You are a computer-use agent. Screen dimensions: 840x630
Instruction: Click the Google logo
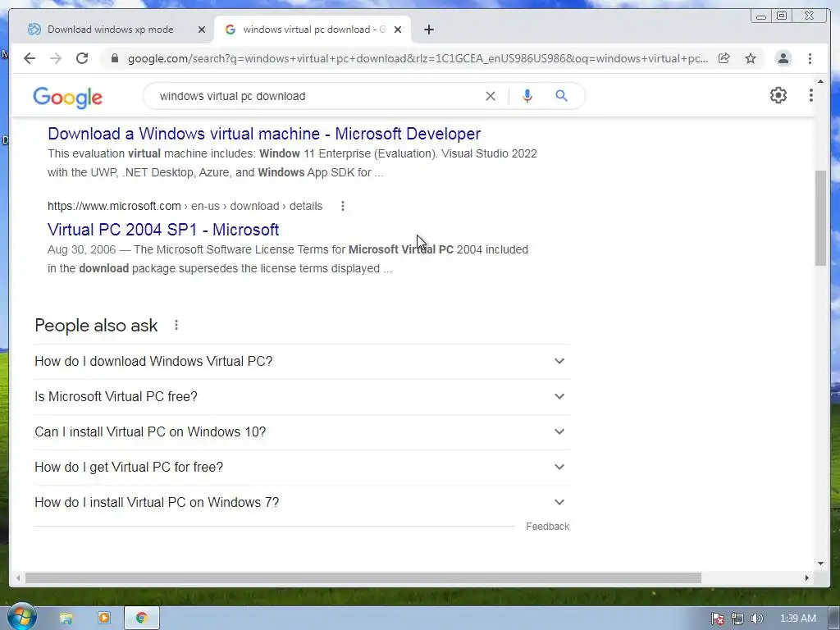[67, 97]
